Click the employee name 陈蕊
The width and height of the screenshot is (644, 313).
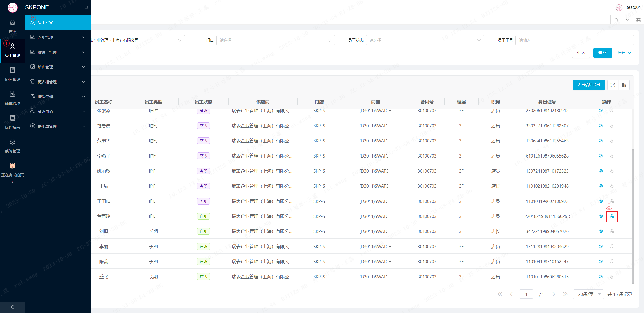click(104, 262)
